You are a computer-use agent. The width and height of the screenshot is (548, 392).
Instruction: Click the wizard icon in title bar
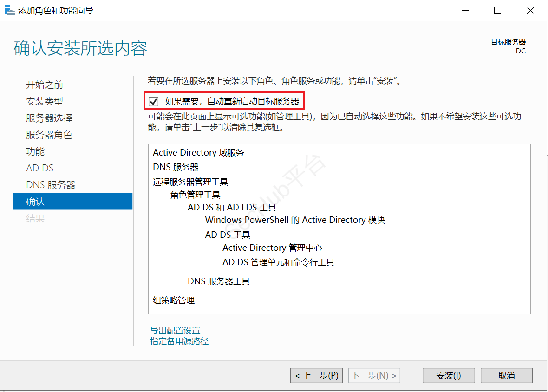click(10, 10)
